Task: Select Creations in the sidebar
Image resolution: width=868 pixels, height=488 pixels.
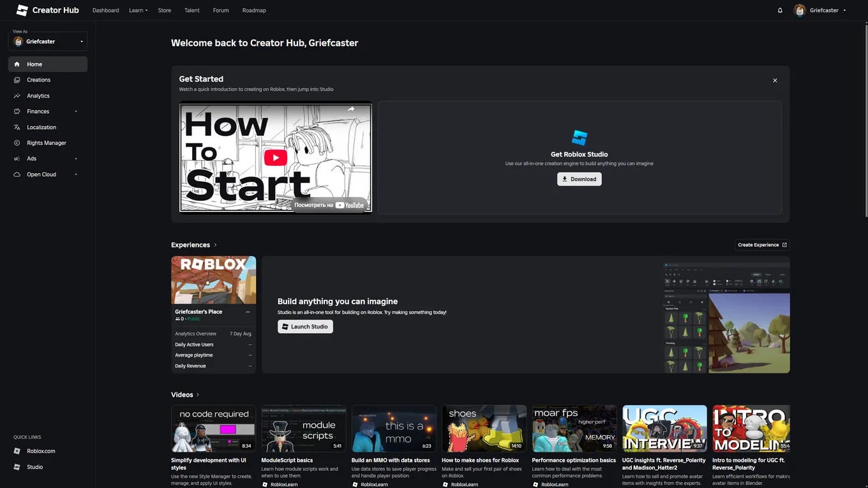Action: tap(48, 80)
